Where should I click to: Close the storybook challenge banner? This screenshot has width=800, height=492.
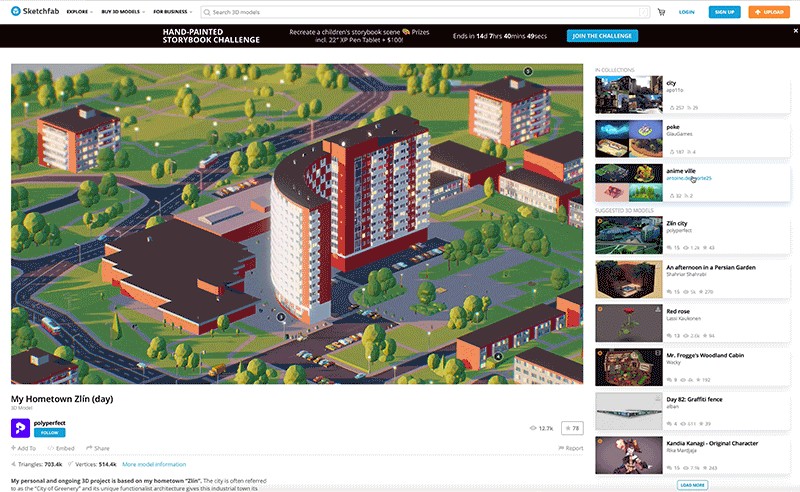pos(795,31)
